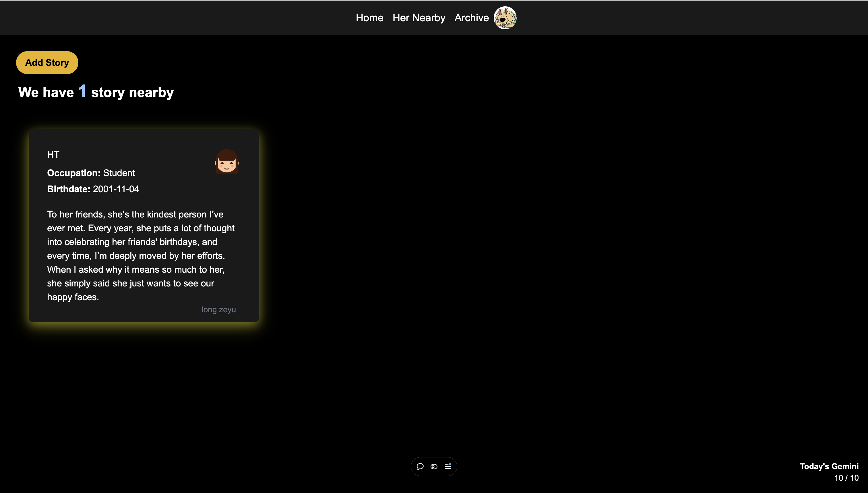Click the Occupation: Student line
Viewport: 868px width, 493px height.
point(91,173)
